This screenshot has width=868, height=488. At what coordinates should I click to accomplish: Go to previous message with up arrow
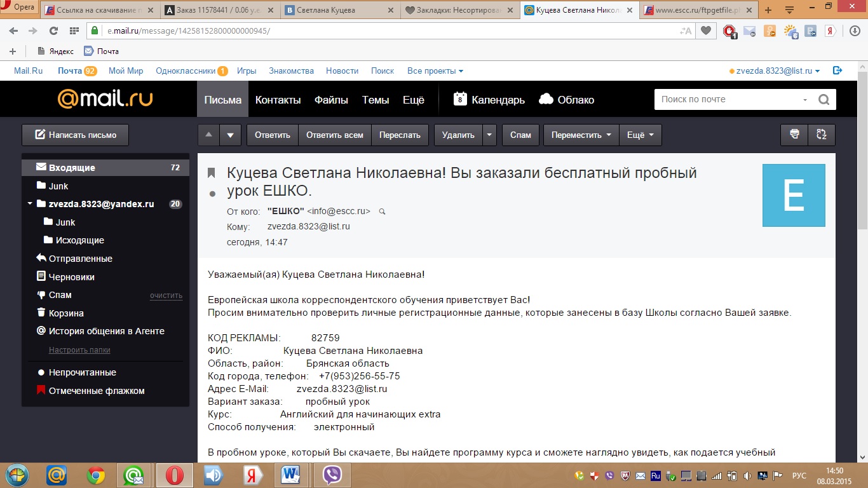(x=208, y=135)
